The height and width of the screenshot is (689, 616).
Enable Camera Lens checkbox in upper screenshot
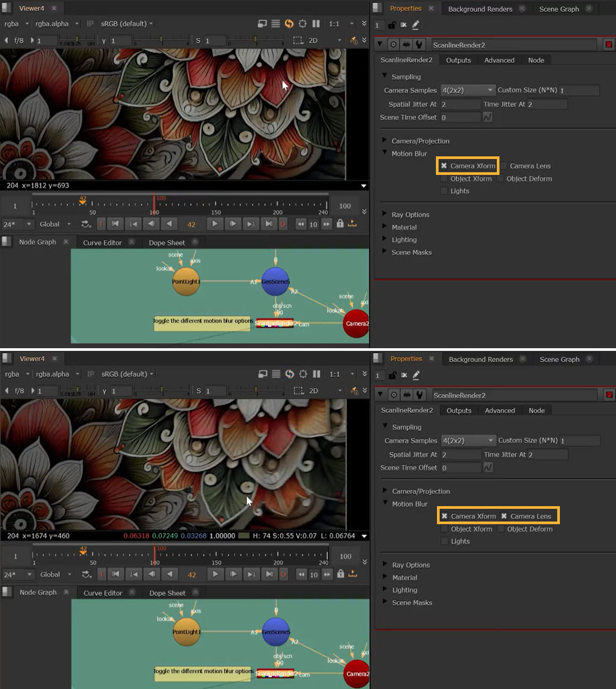coord(504,166)
